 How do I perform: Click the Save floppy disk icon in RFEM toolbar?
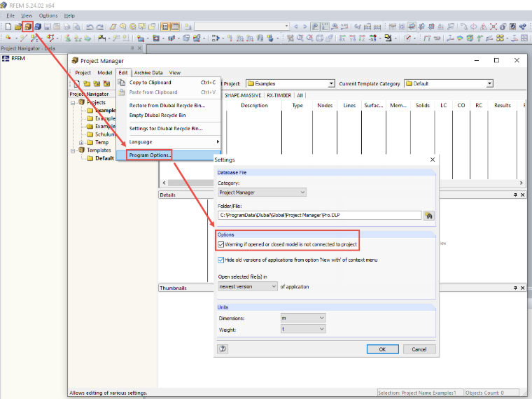tap(48, 27)
